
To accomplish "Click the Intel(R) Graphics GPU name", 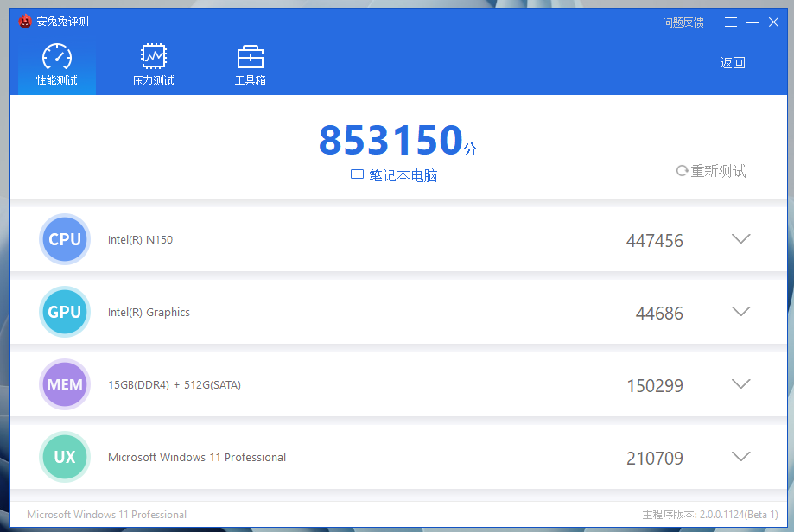I will tap(149, 313).
